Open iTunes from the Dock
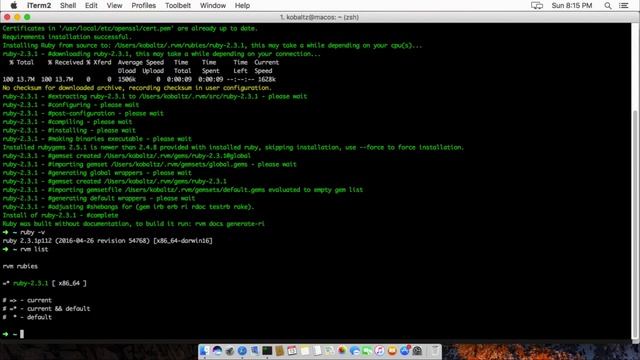This screenshot has height=360, width=640. (380, 351)
